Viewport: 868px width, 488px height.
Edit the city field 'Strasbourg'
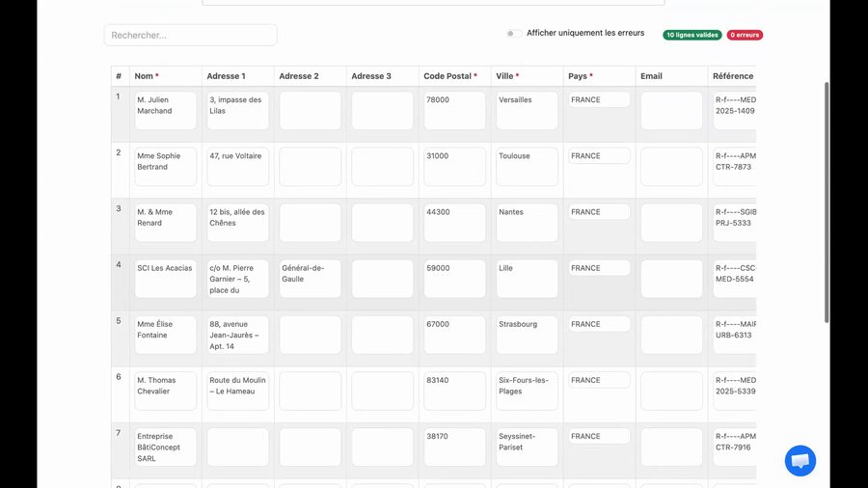527,334
